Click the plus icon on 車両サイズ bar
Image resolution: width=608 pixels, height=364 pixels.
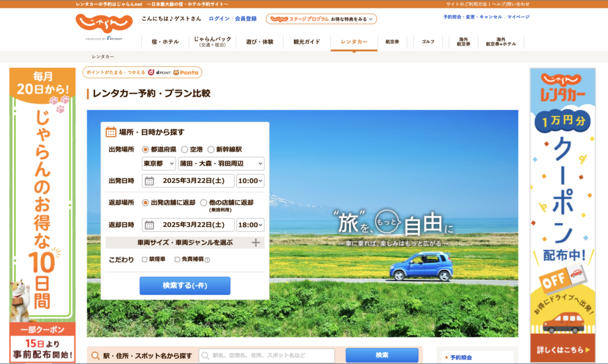click(x=255, y=243)
